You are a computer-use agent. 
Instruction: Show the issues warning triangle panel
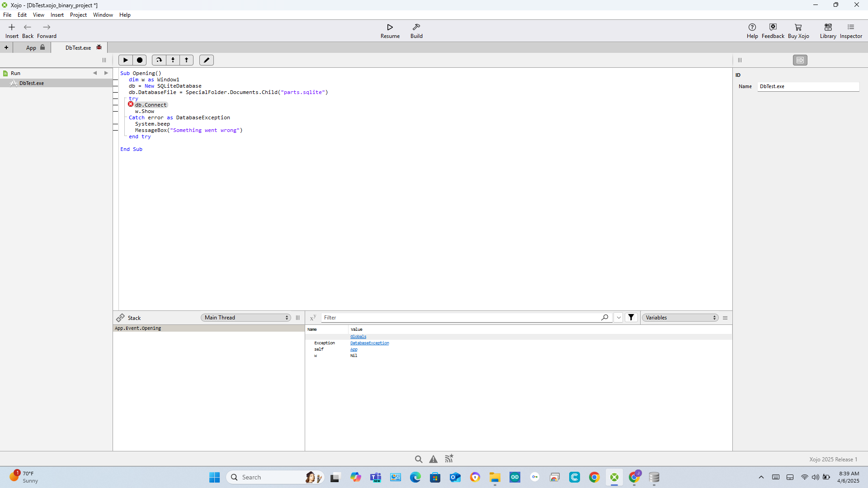433,459
